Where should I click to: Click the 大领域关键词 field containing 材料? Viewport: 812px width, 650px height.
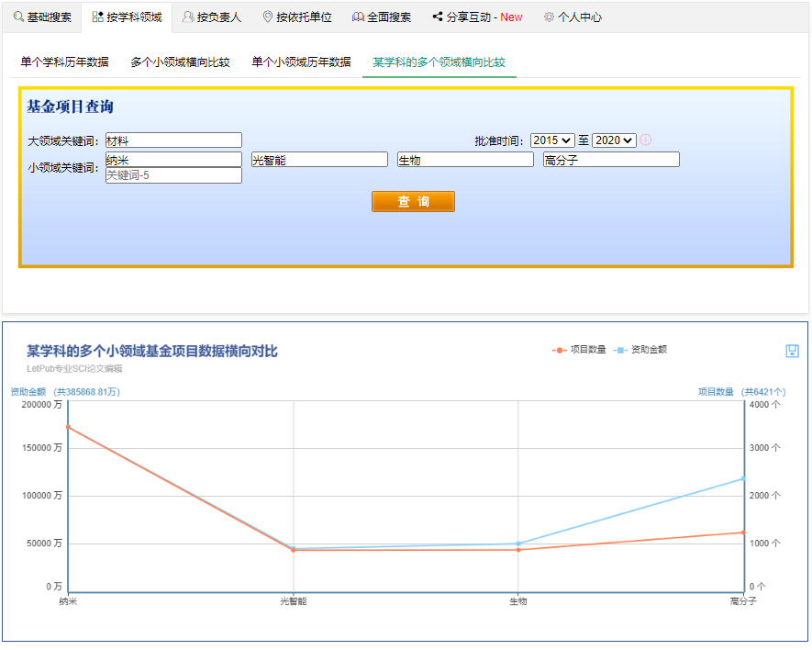(x=173, y=140)
